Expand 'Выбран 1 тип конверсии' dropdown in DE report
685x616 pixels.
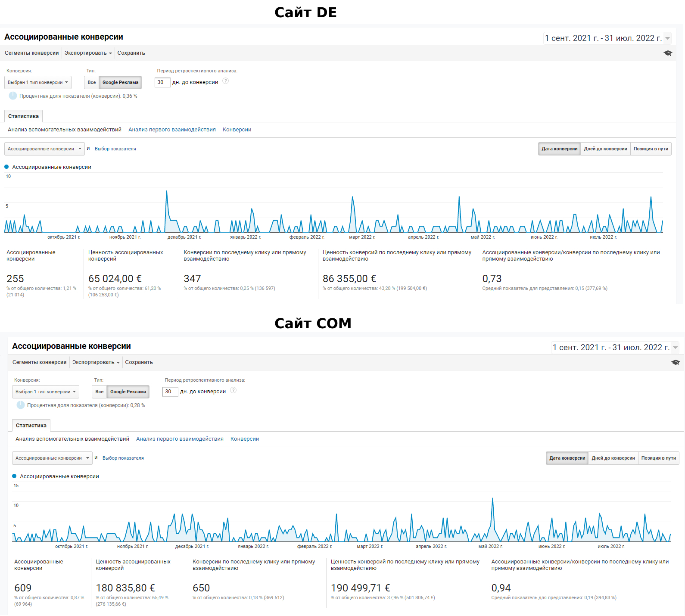(x=38, y=82)
